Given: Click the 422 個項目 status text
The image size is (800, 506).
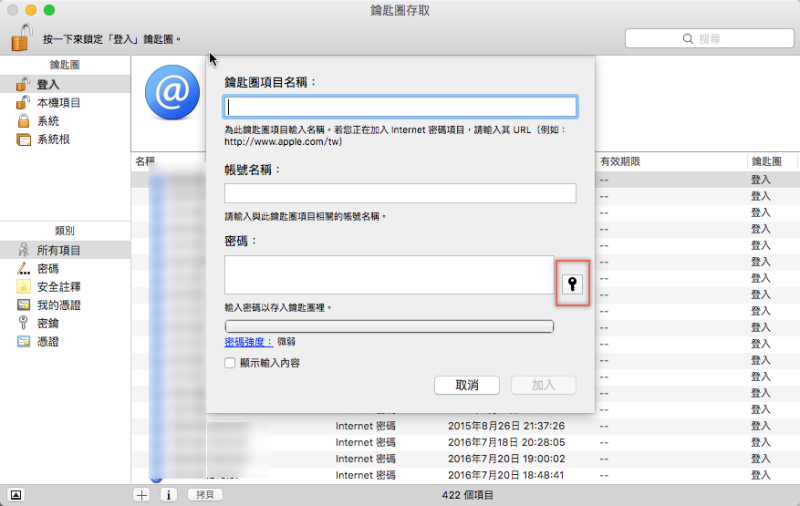Looking at the screenshot, I should [x=467, y=495].
